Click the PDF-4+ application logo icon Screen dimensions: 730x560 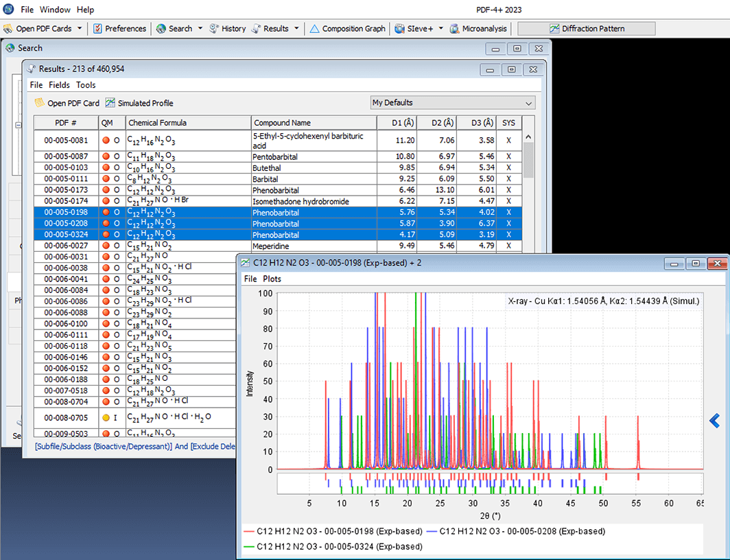pos(8,9)
